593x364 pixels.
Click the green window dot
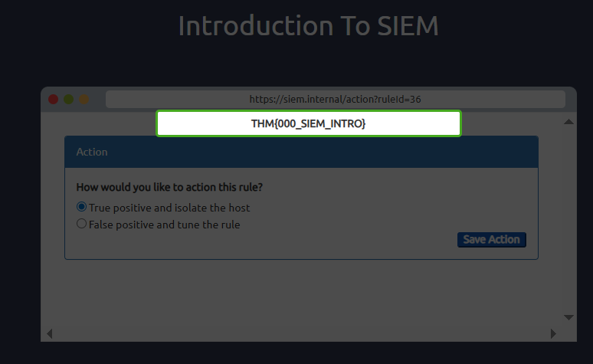69,99
